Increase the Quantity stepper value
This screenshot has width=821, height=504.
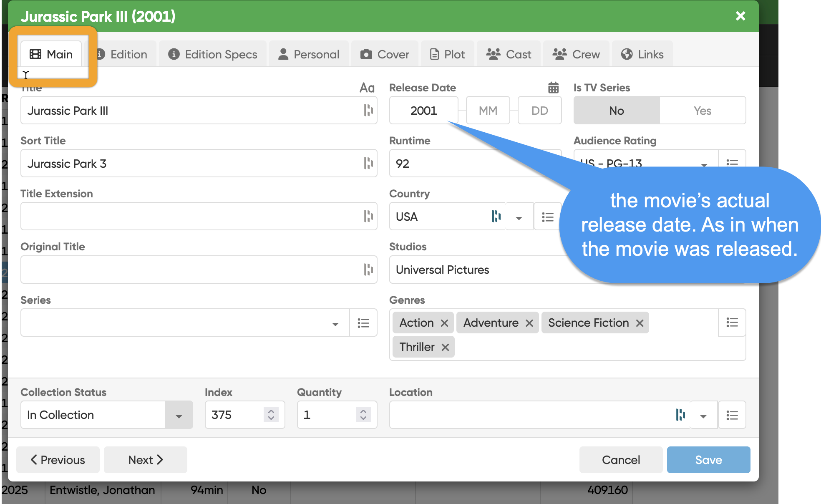363,411
